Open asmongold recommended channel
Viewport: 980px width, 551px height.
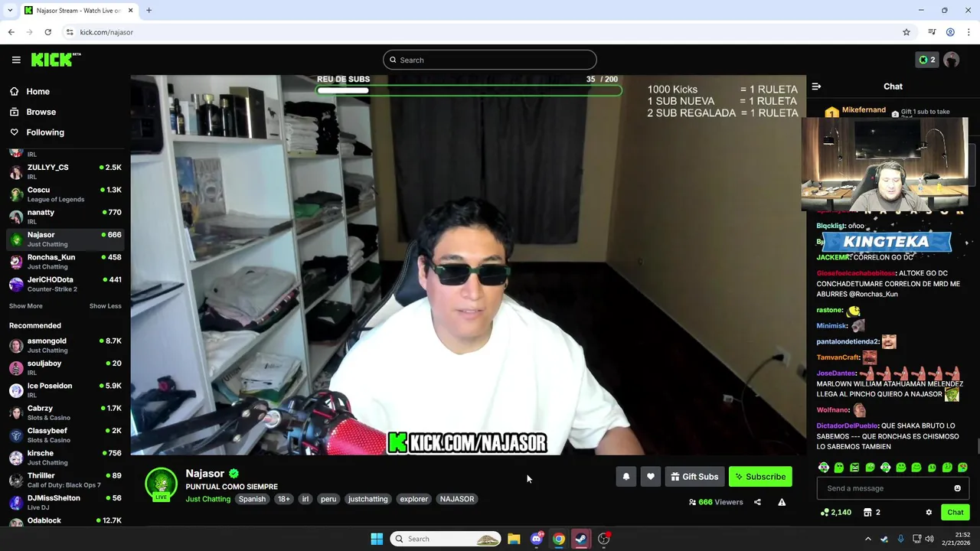tap(65, 345)
